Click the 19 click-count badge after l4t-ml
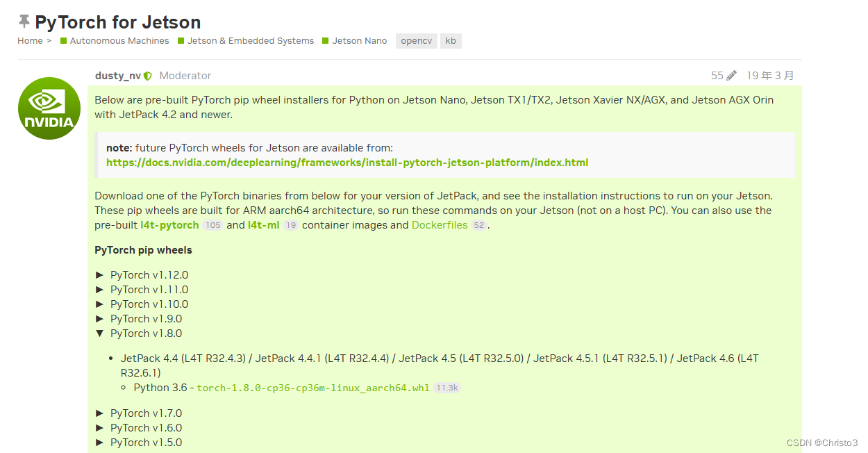This screenshot has height=453, width=868. point(290,225)
